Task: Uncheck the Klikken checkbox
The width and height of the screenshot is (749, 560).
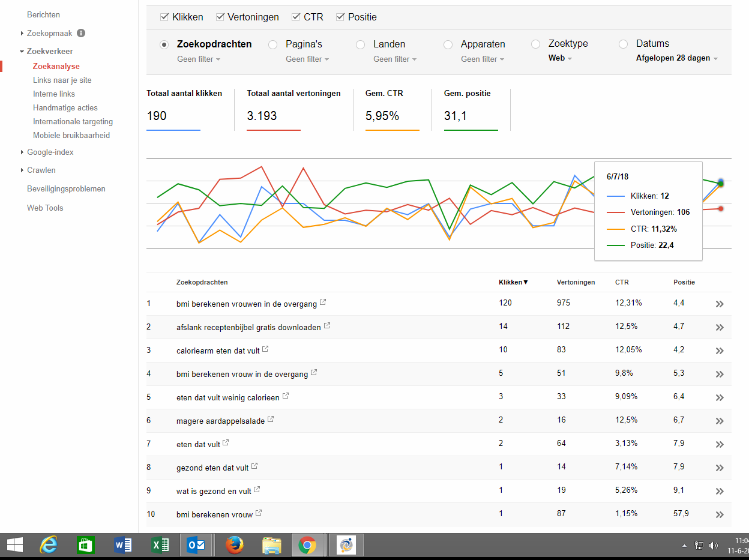Action: coord(164,17)
